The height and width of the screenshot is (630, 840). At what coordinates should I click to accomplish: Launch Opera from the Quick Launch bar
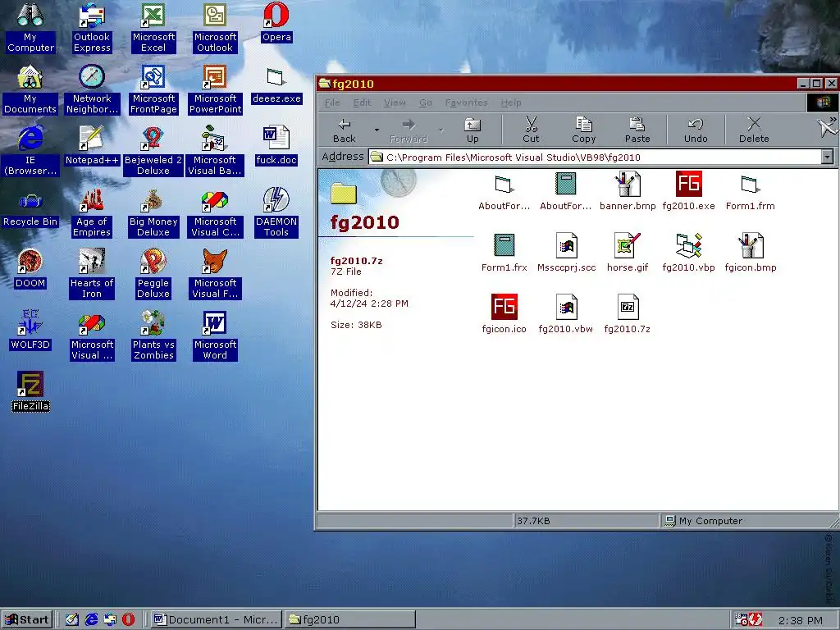pos(129,619)
